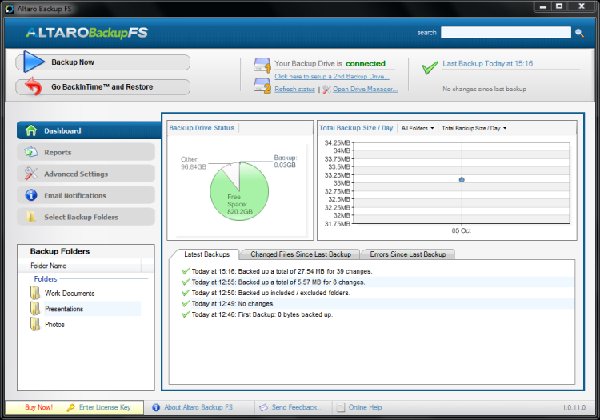
Task: Click the 12:50 included / excluded folders entry
Action: [271, 293]
